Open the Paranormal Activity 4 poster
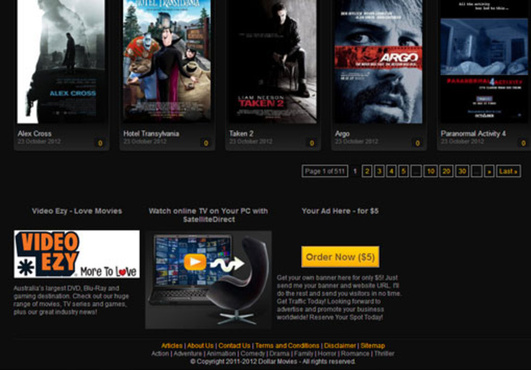The image size is (531, 370). (x=484, y=61)
